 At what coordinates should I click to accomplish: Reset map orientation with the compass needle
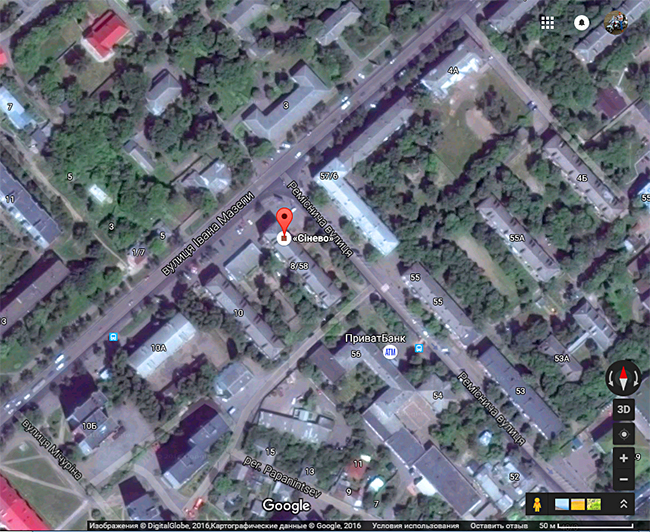pyautogui.click(x=624, y=379)
